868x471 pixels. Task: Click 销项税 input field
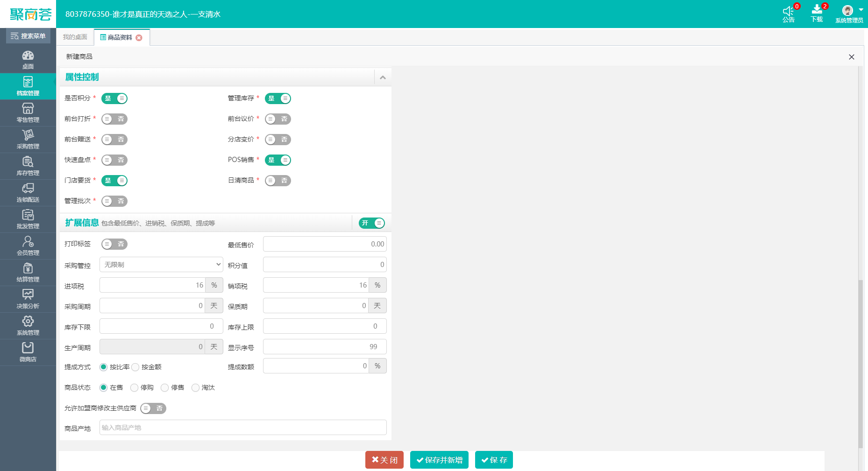pos(316,285)
